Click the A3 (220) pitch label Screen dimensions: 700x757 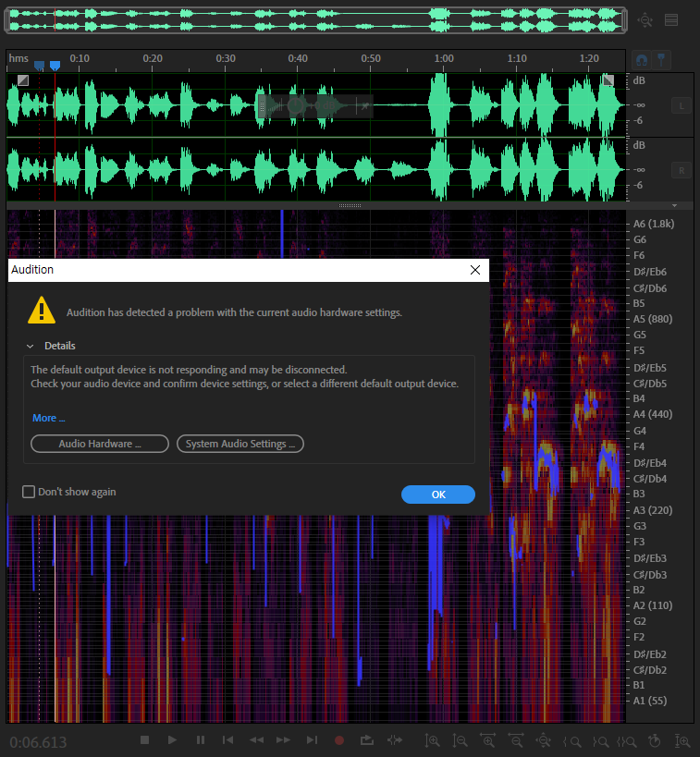click(653, 510)
